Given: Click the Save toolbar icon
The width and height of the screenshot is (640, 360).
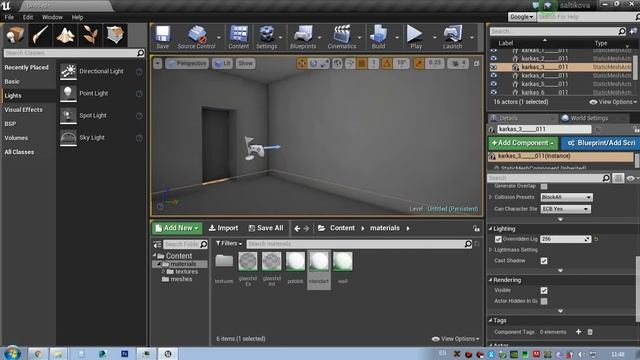Looking at the screenshot, I should [x=162, y=37].
